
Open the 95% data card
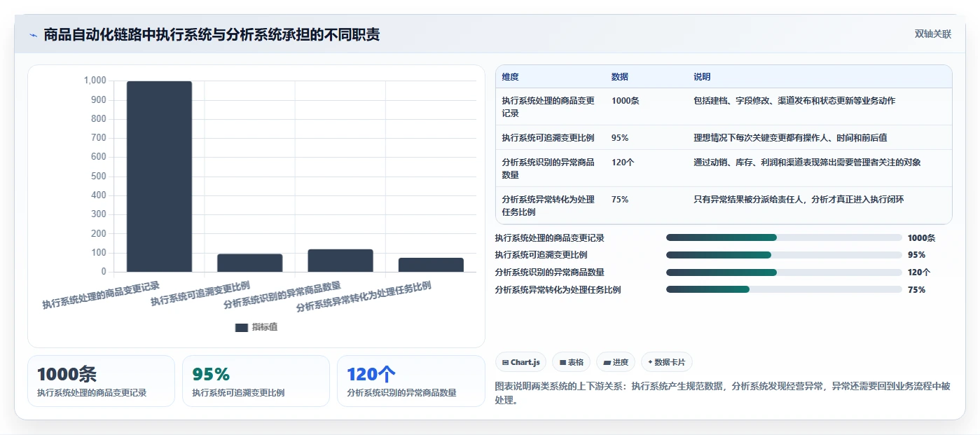256,381
